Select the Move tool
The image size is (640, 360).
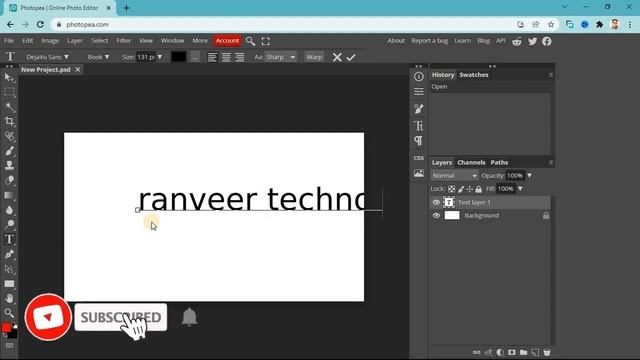(x=9, y=78)
